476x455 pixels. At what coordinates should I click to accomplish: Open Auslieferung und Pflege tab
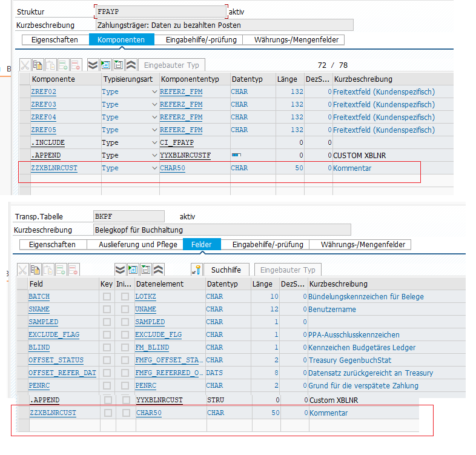pyautogui.click(x=138, y=245)
